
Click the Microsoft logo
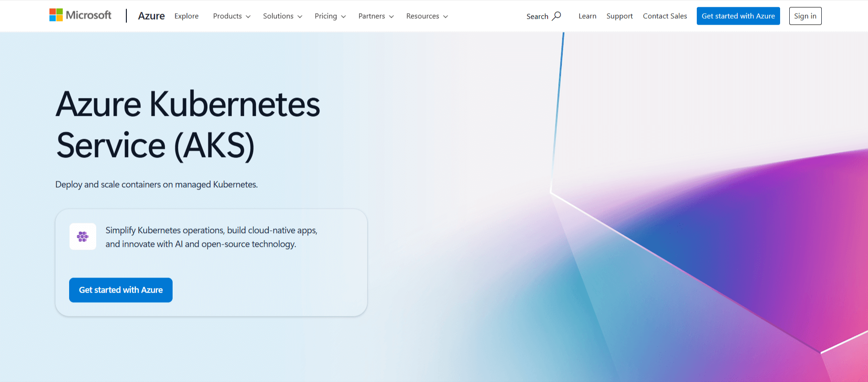coord(80,15)
